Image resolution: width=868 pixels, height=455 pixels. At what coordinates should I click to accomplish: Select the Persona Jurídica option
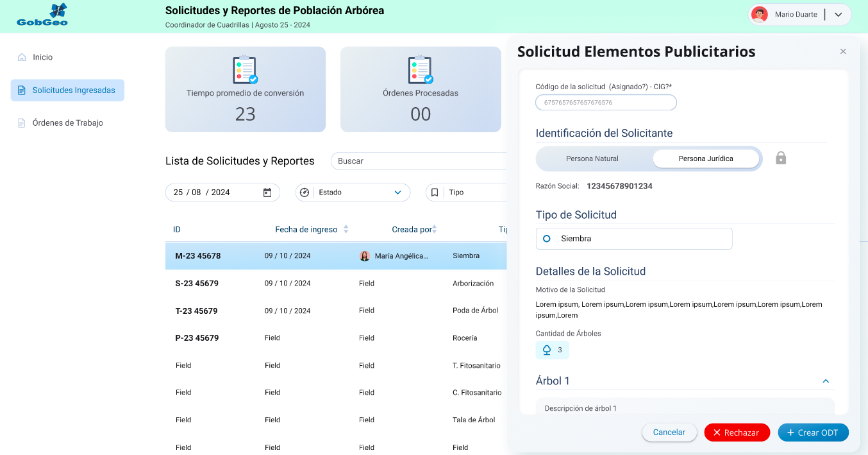coord(706,159)
